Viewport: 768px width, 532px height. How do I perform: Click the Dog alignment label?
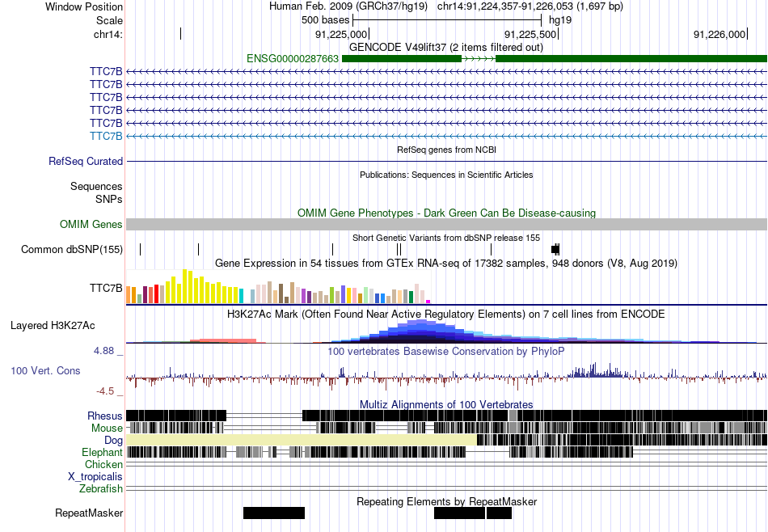tap(114, 441)
